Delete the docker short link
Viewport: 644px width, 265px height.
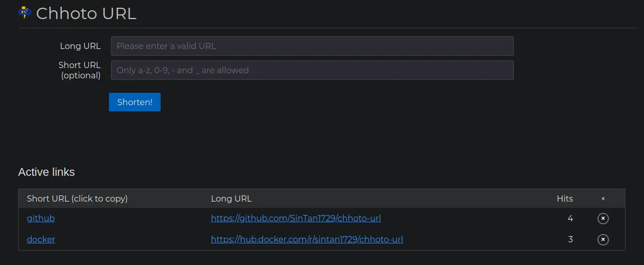(x=603, y=240)
